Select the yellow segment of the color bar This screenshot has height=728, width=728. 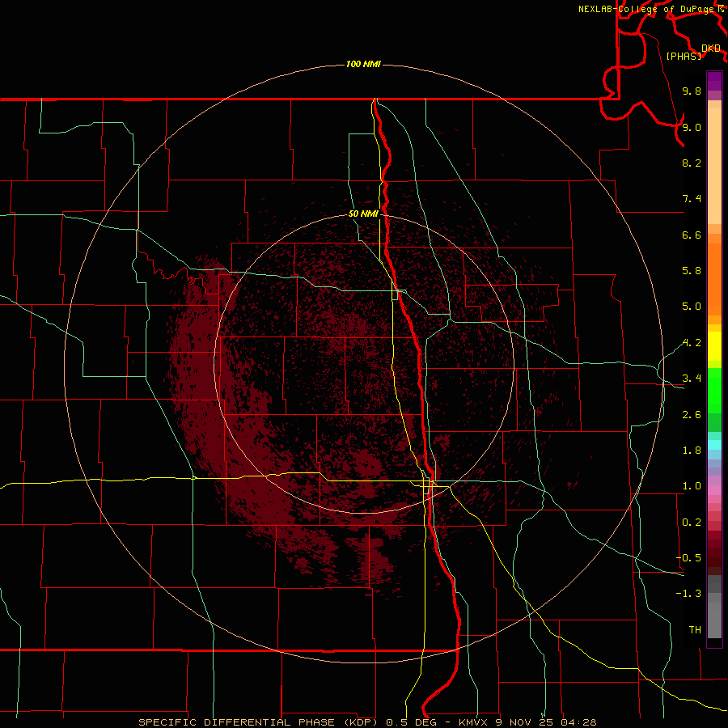tap(714, 346)
